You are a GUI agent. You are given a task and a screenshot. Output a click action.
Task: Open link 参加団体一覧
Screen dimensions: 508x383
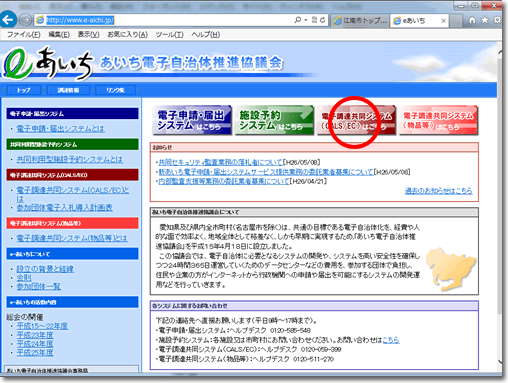point(39,286)
